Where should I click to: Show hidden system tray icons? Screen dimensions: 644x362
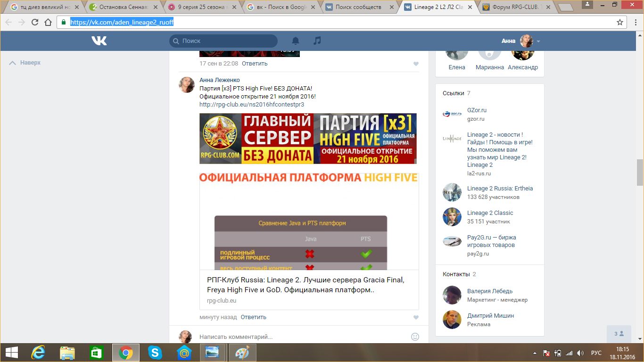(535, 353)
